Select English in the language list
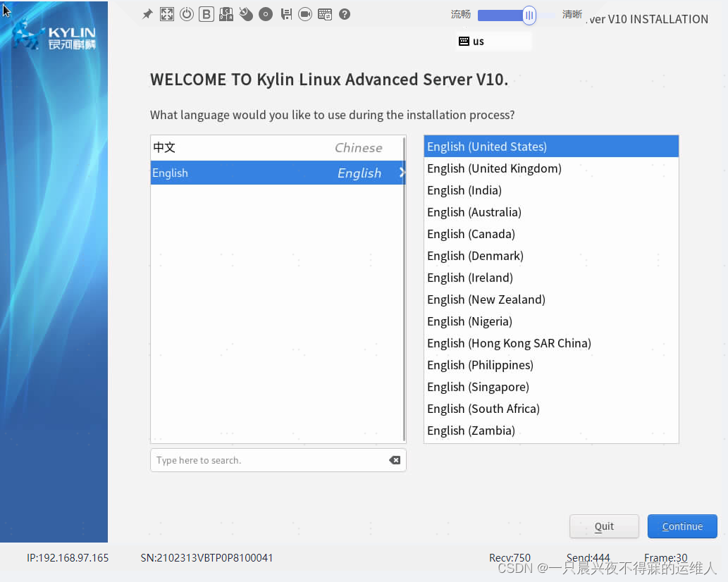Viewport: 728px width, 582px height. click(x=277, y=173)
